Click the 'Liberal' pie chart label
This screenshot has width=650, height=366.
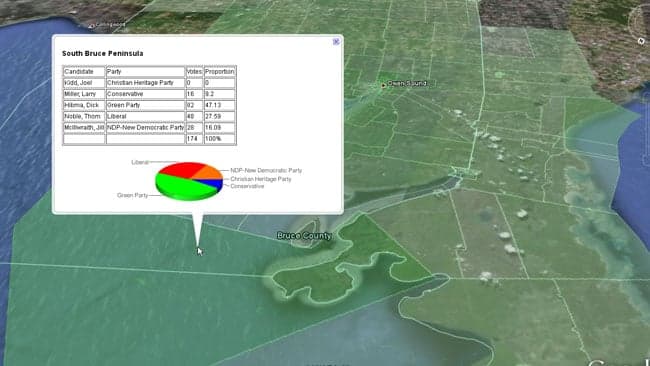point(140,162)
